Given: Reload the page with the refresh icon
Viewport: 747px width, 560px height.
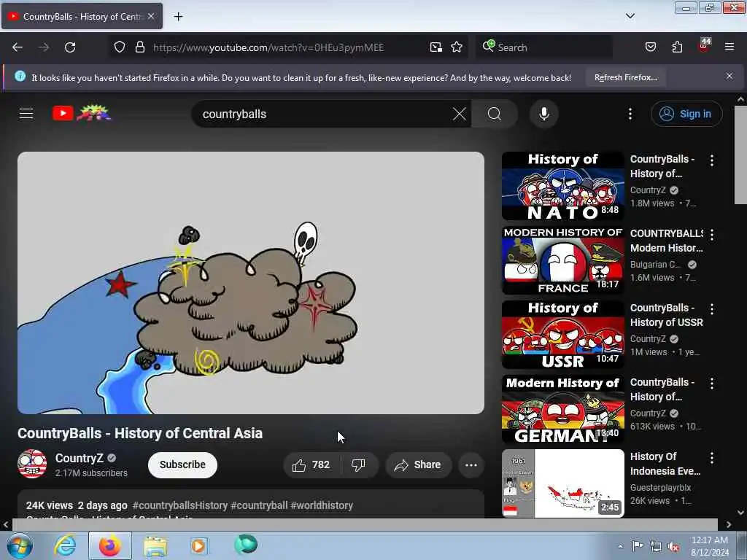Looking at the screenshot, I should [70, 47].
